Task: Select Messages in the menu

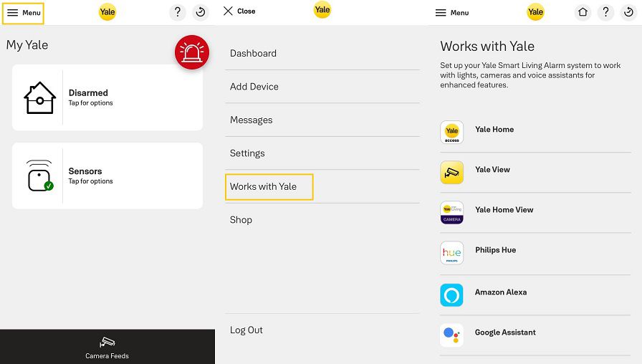Action: (322, 120)
